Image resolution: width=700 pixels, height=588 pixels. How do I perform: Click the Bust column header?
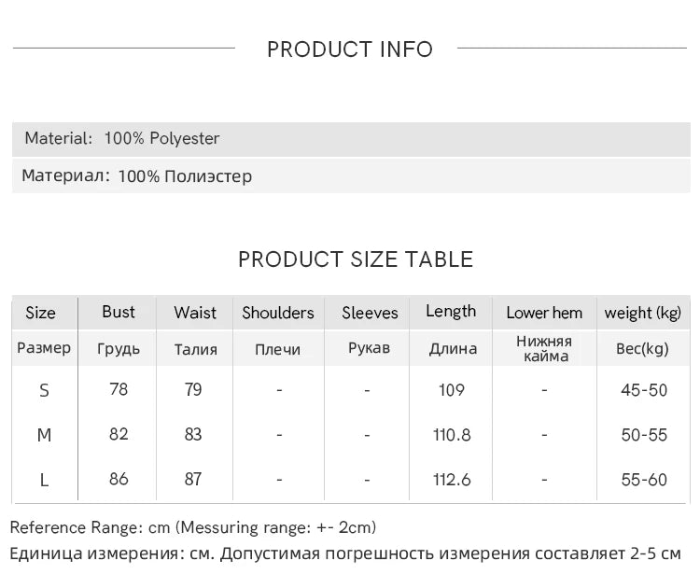pos(119,312)
